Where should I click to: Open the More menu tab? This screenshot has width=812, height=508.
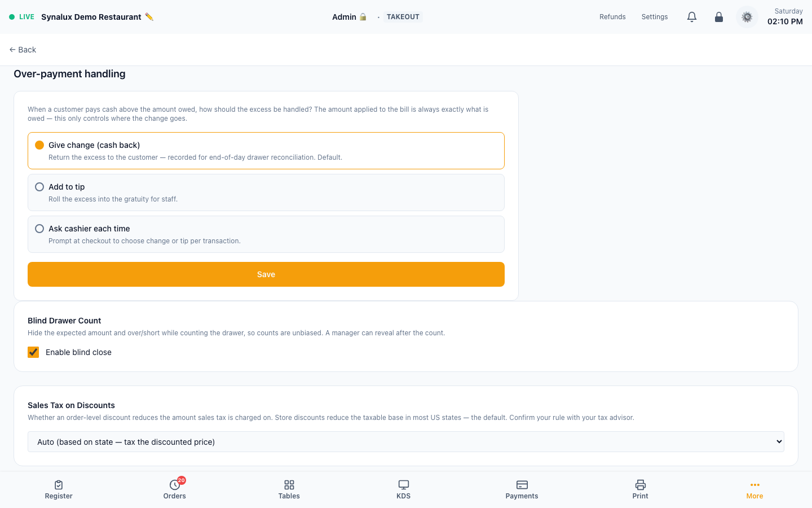pos(754,489)
